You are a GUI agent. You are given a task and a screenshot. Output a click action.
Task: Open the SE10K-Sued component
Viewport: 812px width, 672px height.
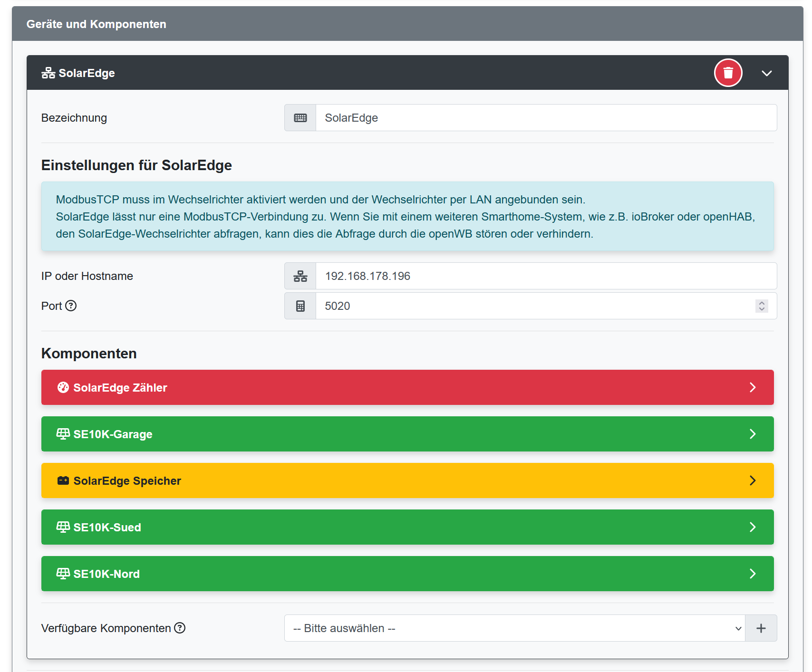[x=407, y=527]
